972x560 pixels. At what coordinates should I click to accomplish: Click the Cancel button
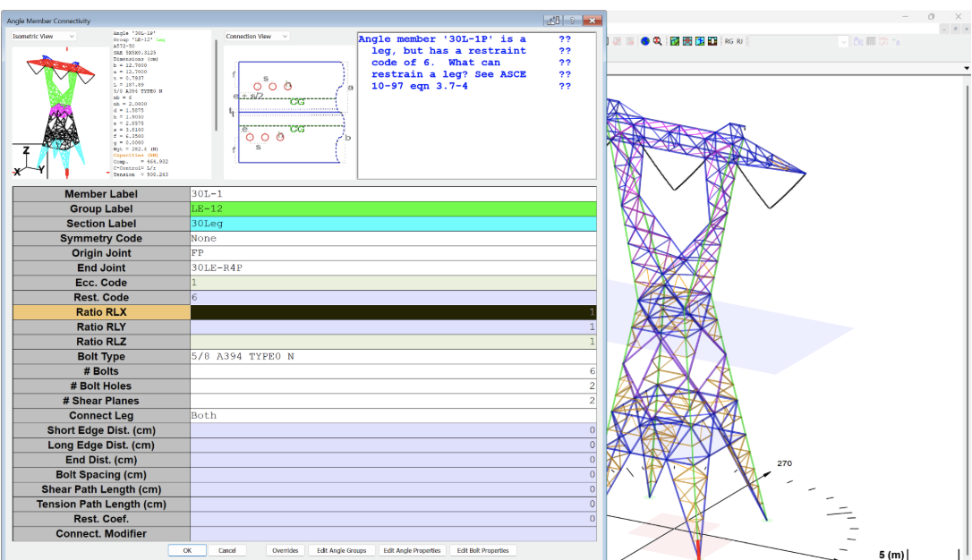(x=226, y=550)
